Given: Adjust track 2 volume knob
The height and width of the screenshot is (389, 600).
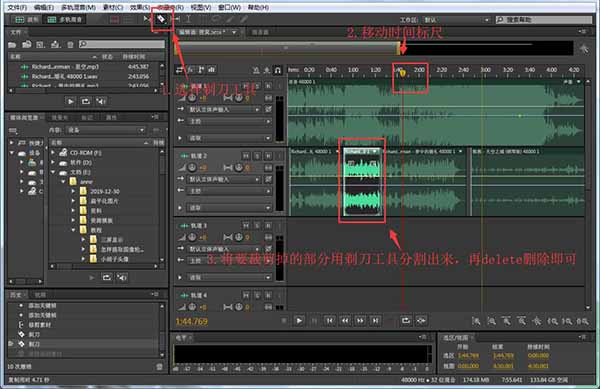Looking at the screenshot, I should pos(192,167).
